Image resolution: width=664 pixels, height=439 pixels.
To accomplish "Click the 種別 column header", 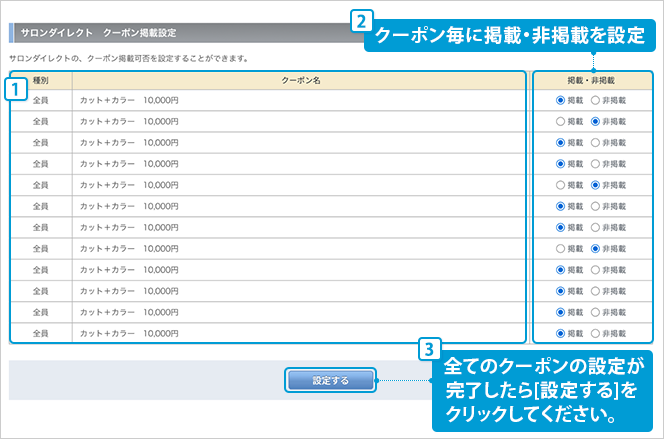I will pyautogui.click(x=41, y=79).
